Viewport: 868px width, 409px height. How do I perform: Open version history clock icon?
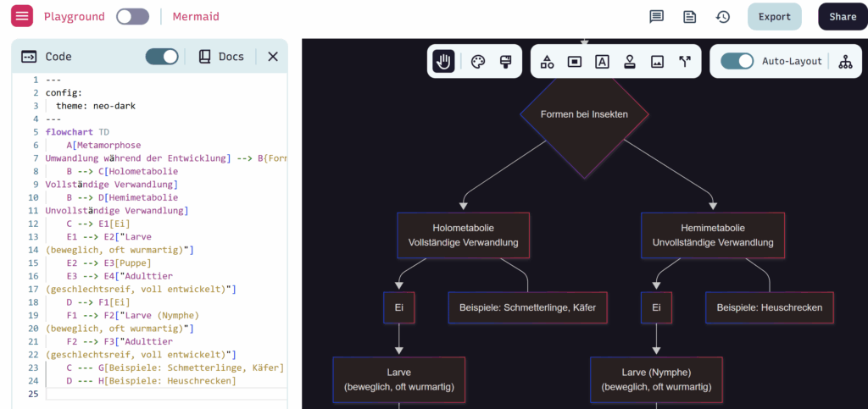[723, 17]
